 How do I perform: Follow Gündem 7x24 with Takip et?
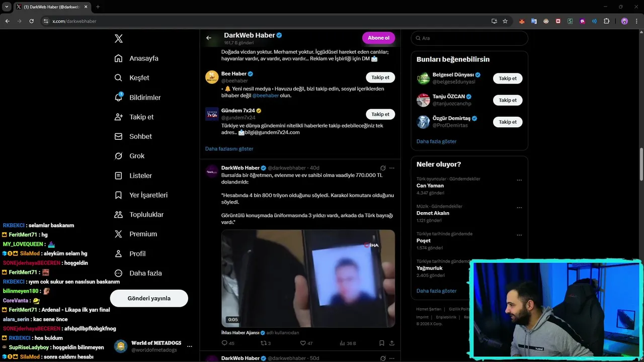pyautogui.click(x=380, y=114)
